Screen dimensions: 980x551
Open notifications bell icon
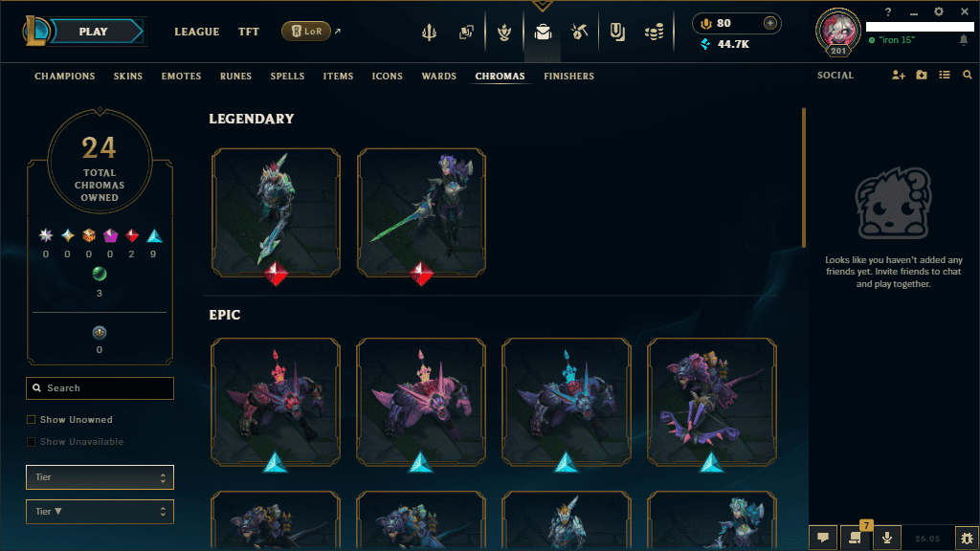click(963, 40)
